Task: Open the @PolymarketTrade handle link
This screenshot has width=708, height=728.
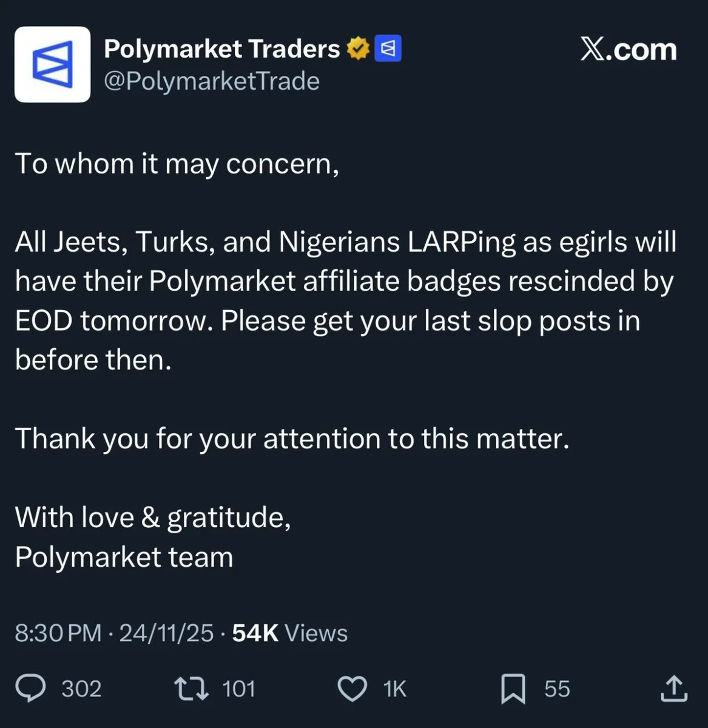Action: [212, 81]
